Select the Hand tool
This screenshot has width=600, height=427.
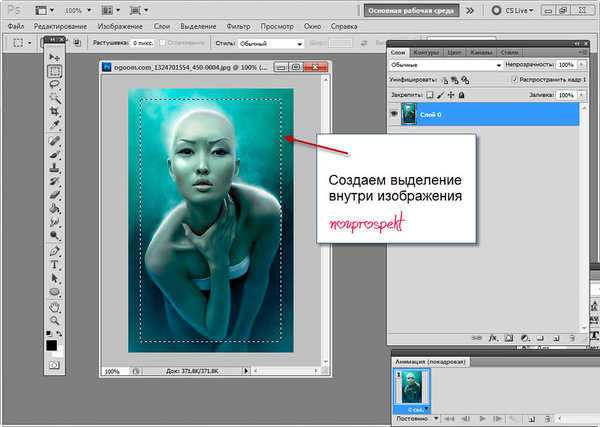tap(54, 307)
